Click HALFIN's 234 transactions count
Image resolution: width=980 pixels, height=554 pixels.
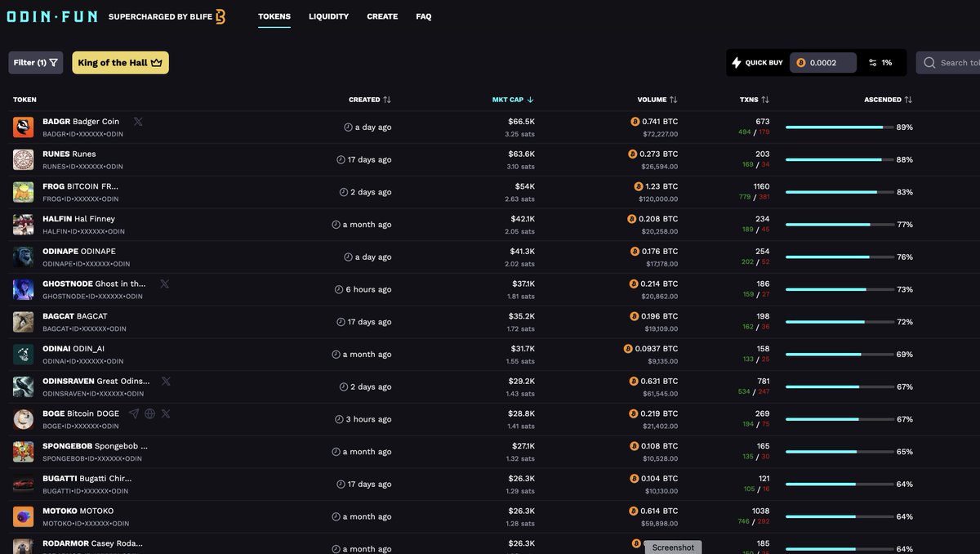[763, 219]
